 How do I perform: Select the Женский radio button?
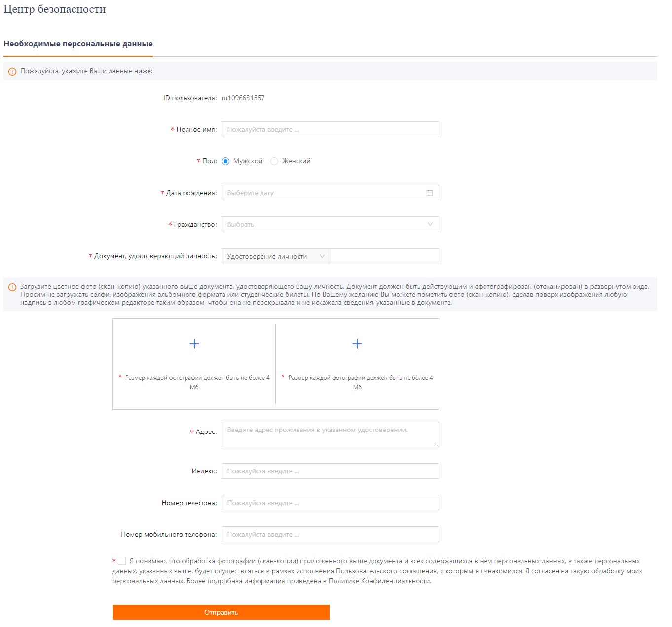pyautogui.click(x=274, y=161)
